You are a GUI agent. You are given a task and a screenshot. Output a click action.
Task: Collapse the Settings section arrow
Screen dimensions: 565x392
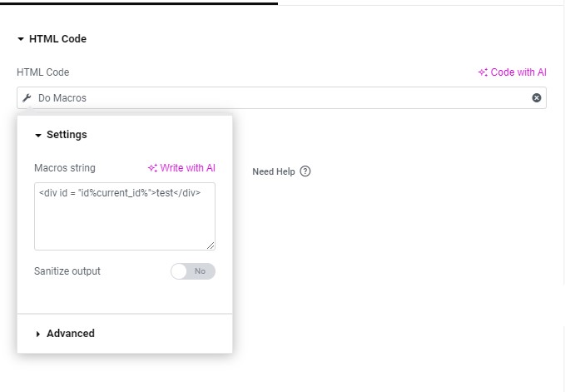tap(38, 135)
